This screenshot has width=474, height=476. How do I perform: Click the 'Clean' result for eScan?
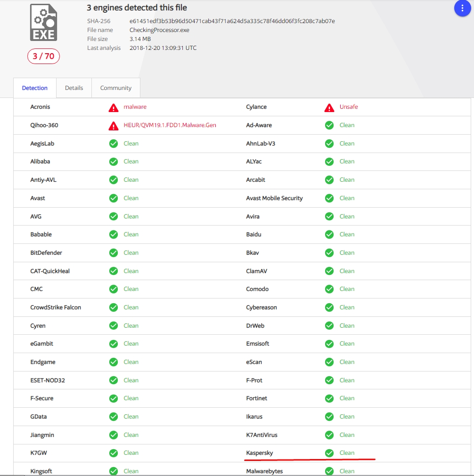(x=347, y=362)
